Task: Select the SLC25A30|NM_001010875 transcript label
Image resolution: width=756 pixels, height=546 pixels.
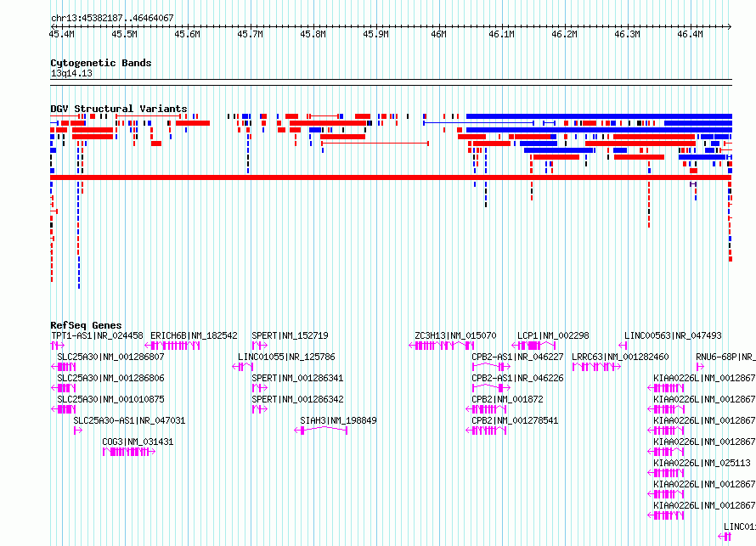Action: pos(111,399)
